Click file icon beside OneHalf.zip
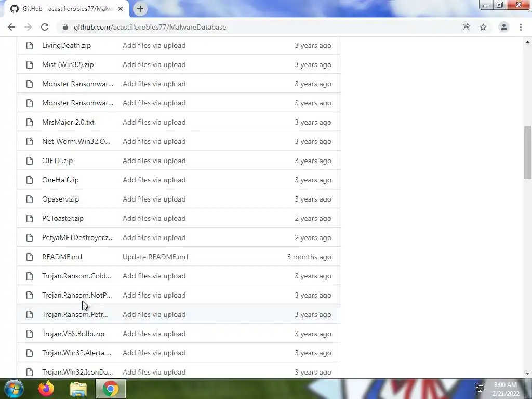This screenshot has width=532, height=399. tap(30, 180)
